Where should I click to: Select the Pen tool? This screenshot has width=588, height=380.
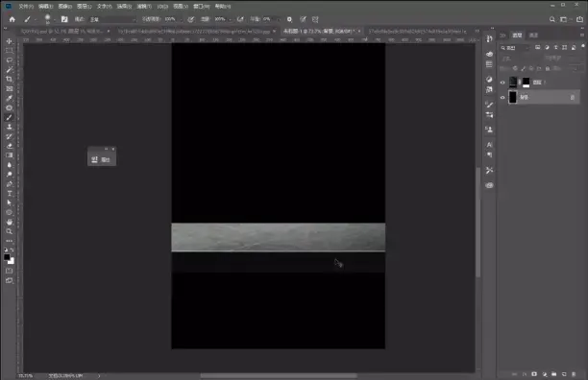pos(10,184)
